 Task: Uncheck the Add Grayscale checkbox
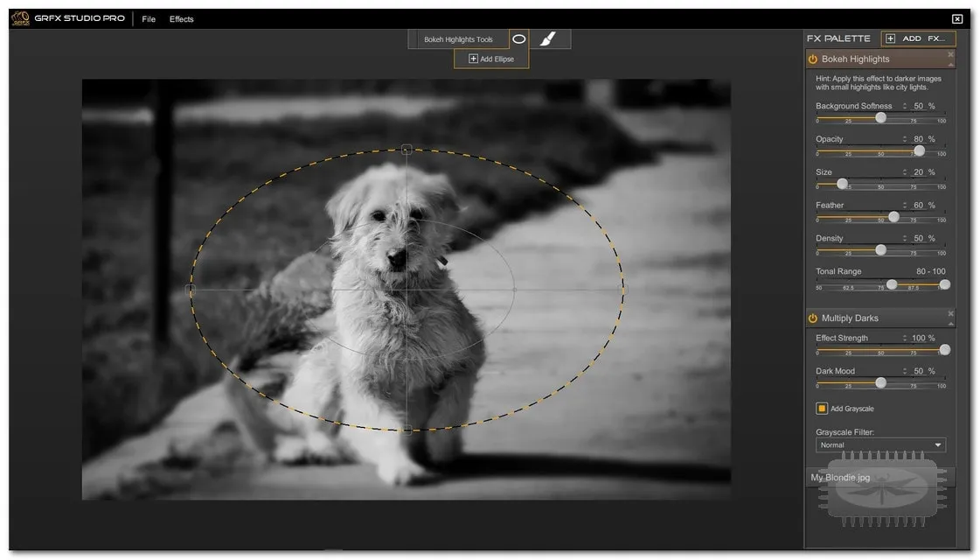(x=822, y=409)
